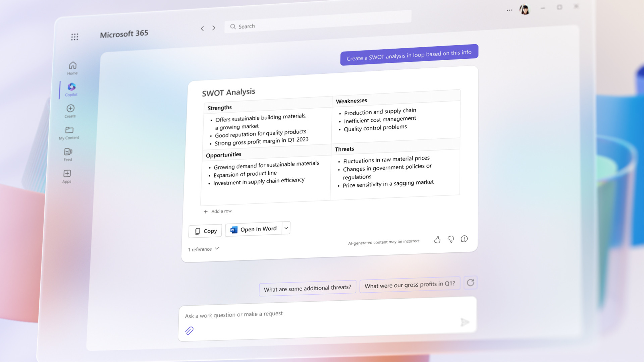Image resolution: width=644 pixels, height=362 pixels.
Task: Click thumbs down feedback button
Action: point(450,239)
